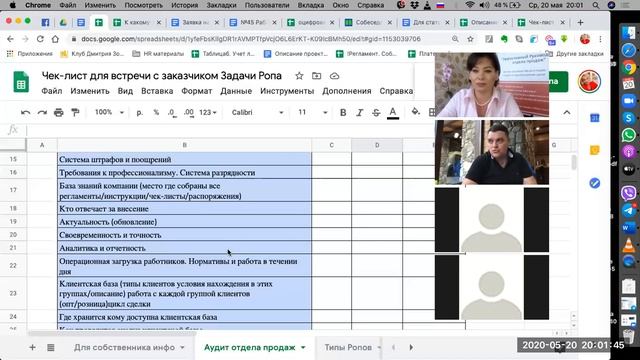Add a new sheet with plus button
This screenshot has width=640, height=360.
point(32,347)
